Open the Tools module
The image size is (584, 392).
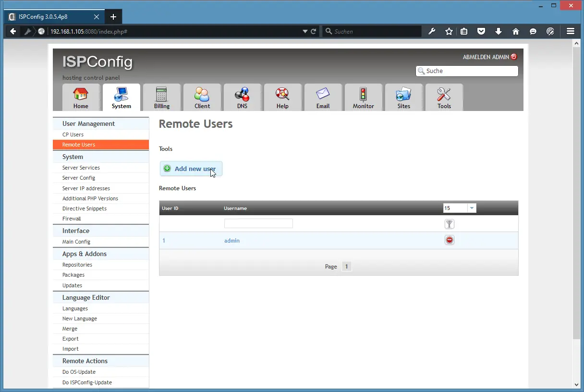(444, 98)
